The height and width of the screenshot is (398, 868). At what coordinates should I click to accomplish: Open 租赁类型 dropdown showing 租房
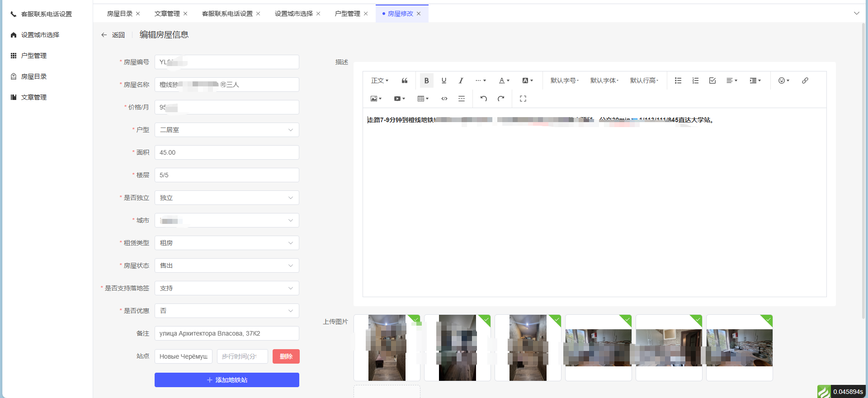[x=227, y=243]
